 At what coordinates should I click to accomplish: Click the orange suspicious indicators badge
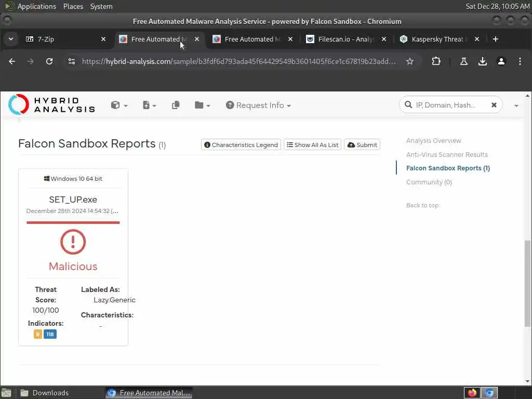tap(37, 334)
